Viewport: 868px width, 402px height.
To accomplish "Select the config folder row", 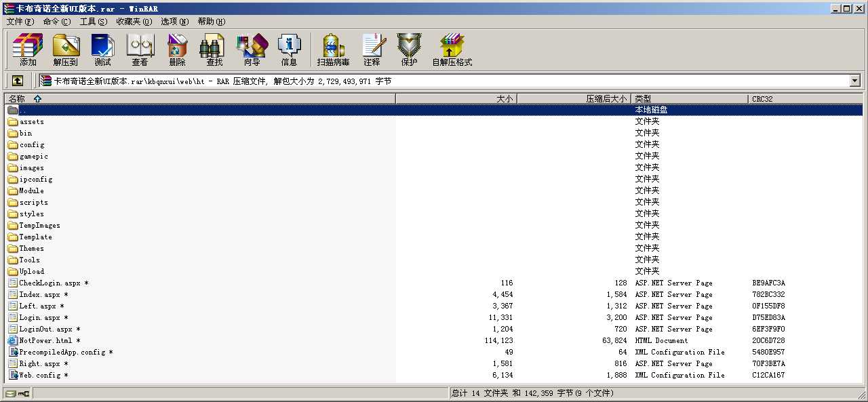I will coord(434,144).
